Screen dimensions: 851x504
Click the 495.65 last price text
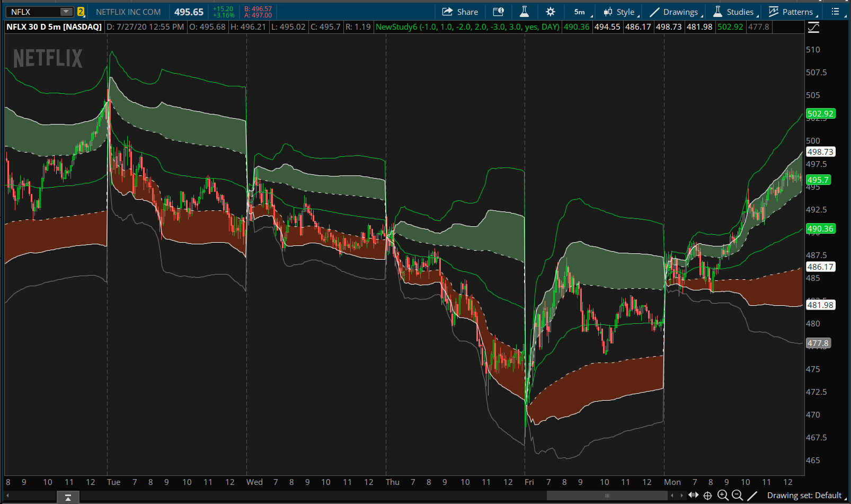(x=189, y=12)
